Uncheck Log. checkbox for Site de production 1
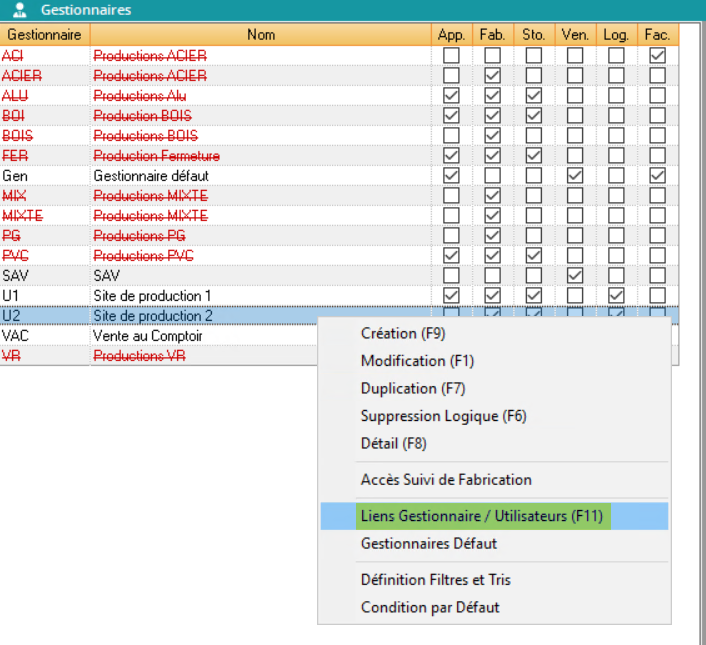 pyautogui.click(x=616, y=295)
